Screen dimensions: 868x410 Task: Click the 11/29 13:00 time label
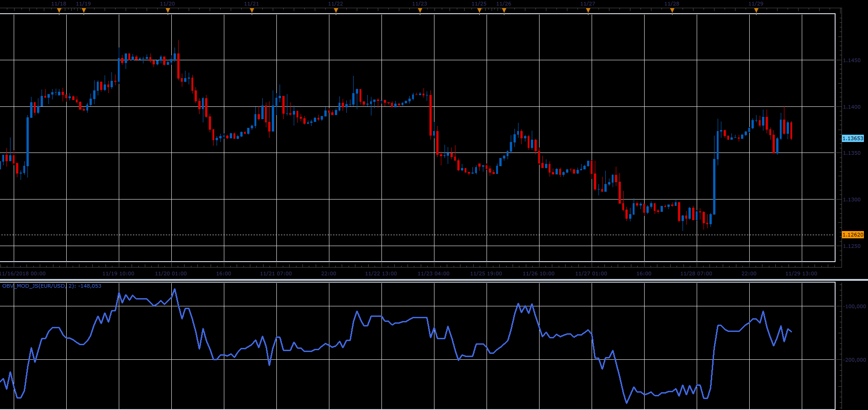[801, 273]
